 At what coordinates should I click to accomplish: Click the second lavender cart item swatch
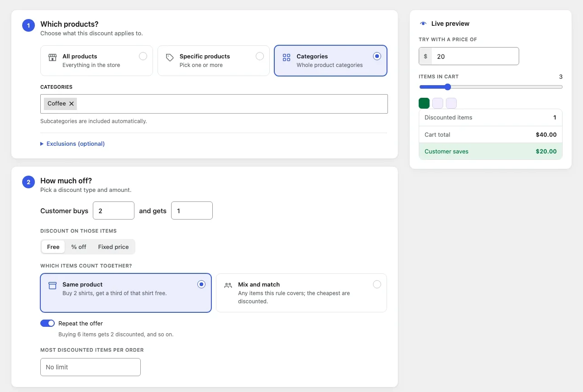tap(438, 103)
